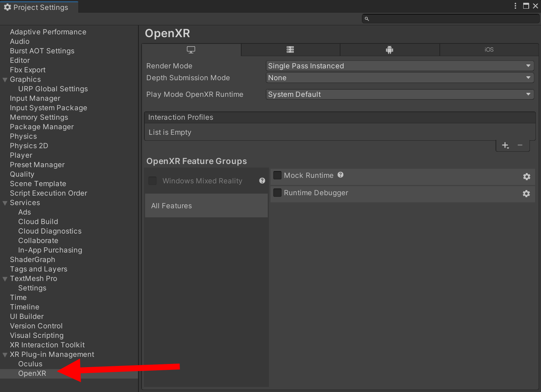Open the Render Mode dropdown

(400, 66)
